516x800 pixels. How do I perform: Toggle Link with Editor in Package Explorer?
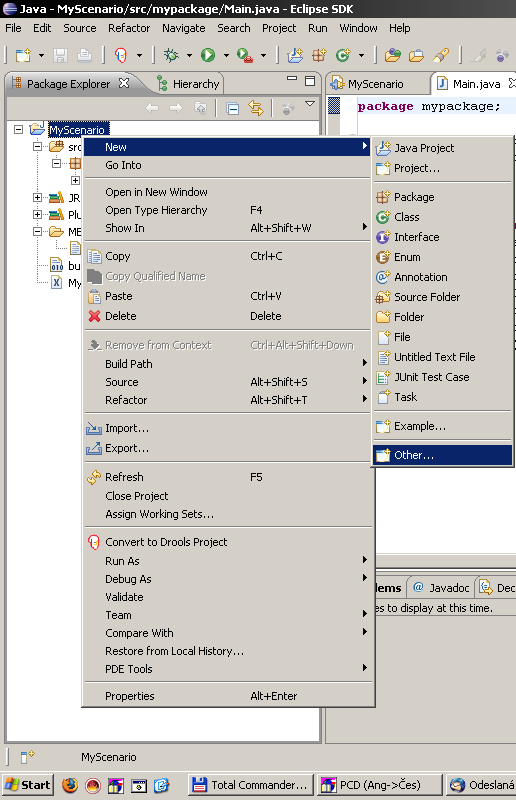pyautogui.click(x=256, y=108)
